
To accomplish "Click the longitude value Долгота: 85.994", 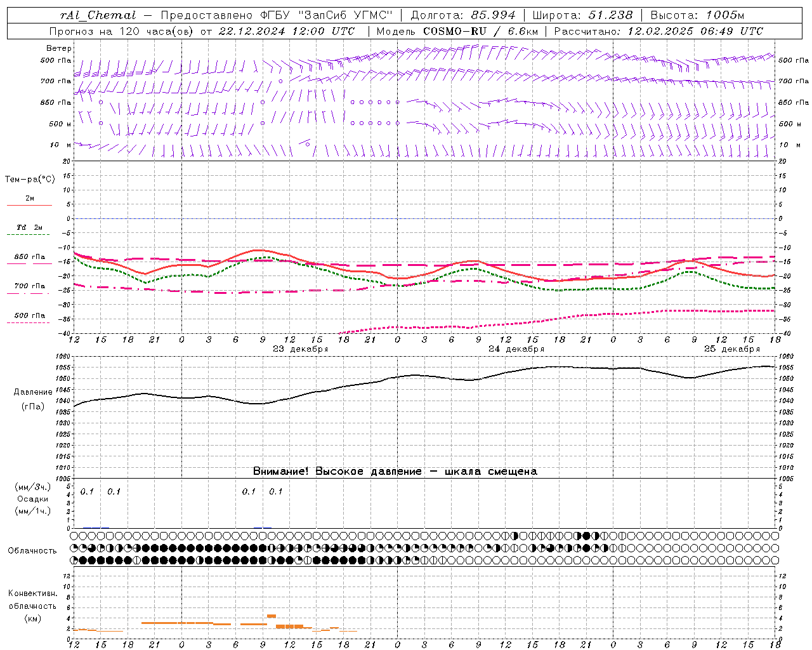I will [x=464, y=15].
